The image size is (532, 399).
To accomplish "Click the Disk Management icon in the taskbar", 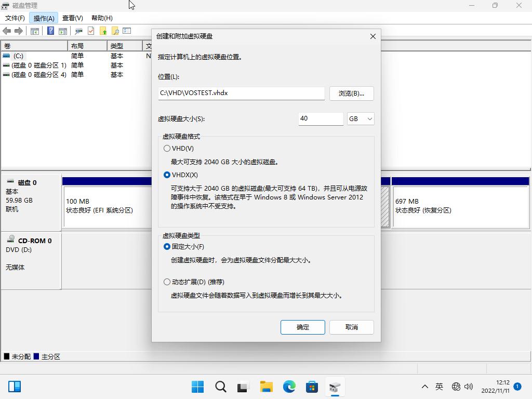I will coord(335,387).
